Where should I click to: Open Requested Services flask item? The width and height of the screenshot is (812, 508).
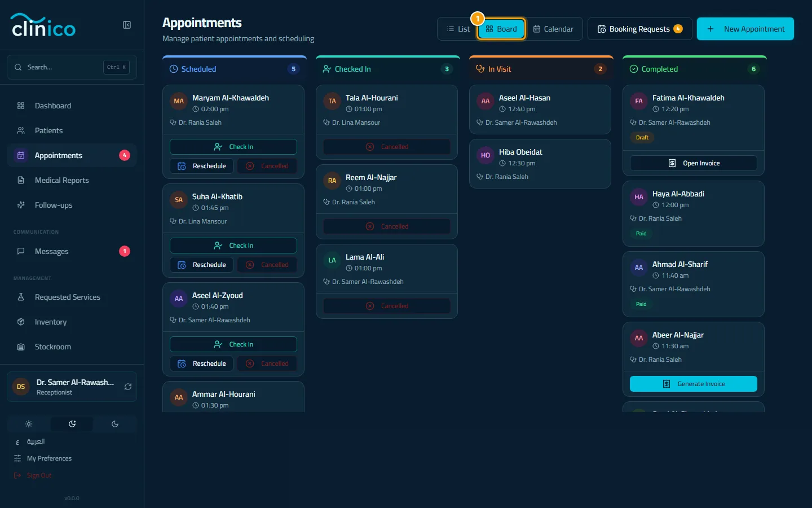point(72,297)
